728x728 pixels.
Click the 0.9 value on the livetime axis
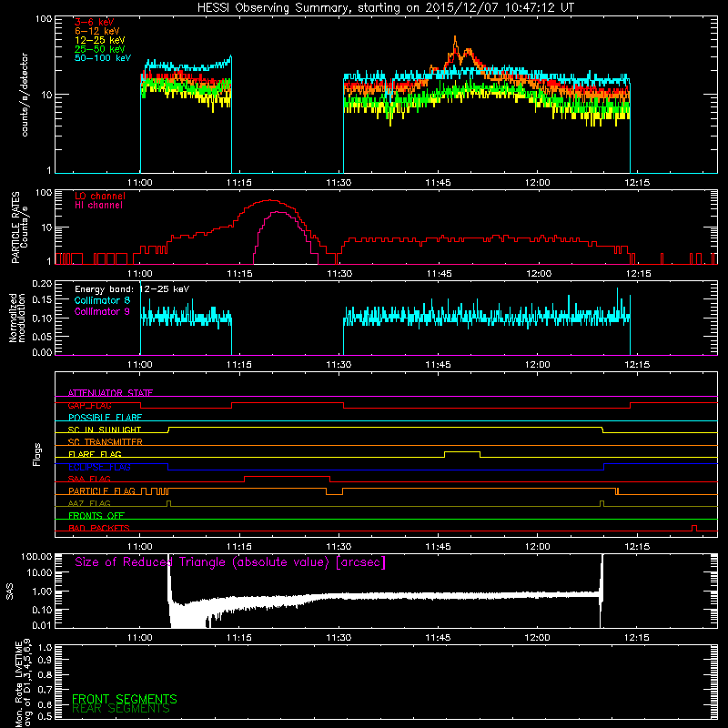click(45, 660)
